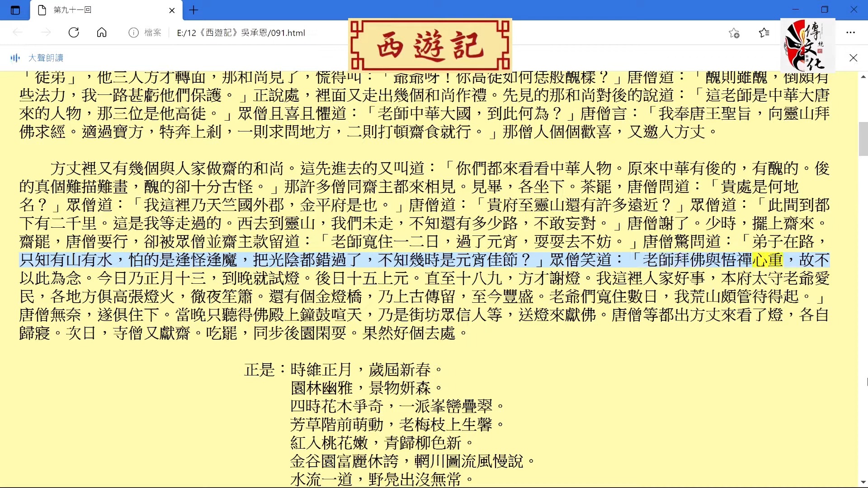Screen dimensions: 868x488
Task: Click the text 果然好個去處
Action: tap(409, 333)
